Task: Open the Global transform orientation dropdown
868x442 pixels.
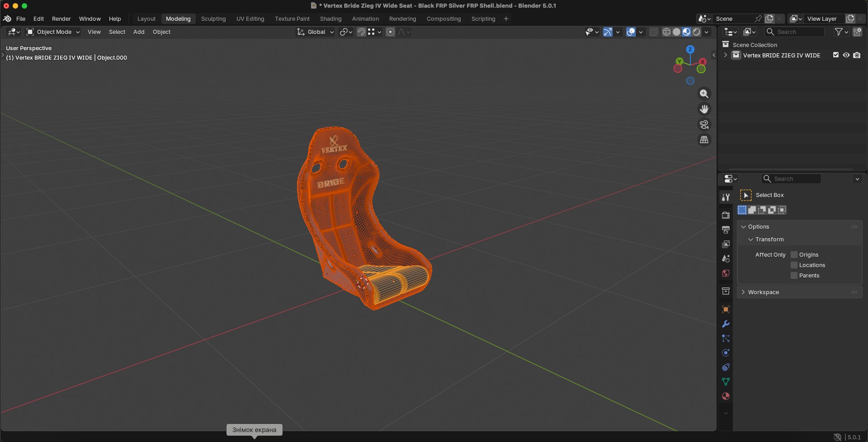Action: 315,32
